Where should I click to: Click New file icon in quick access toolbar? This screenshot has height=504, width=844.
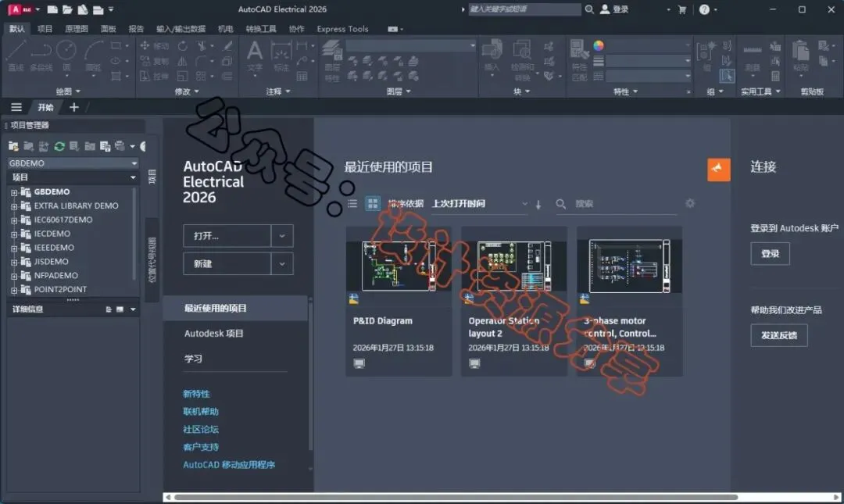coord(52,9)
